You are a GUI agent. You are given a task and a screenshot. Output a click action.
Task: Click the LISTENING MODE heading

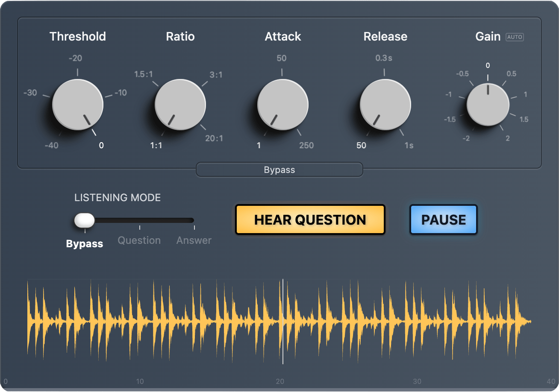click(118, 198)
